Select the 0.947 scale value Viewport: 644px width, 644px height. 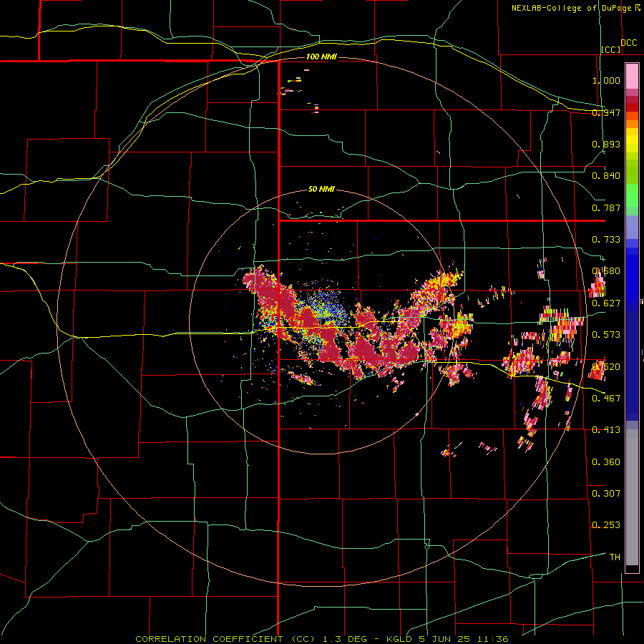pos(606,112)
